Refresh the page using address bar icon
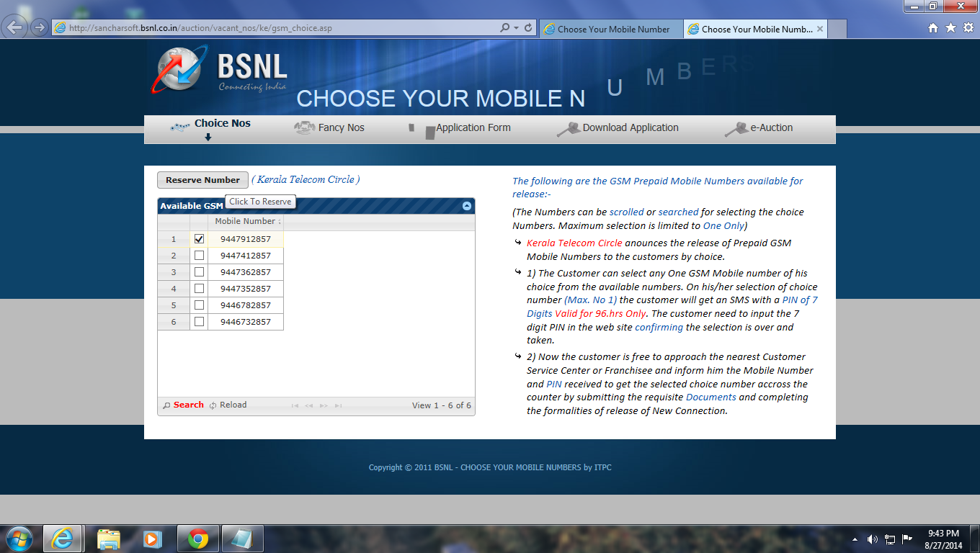The height and width of the screenshot is (553, 980). coord(528,28)
